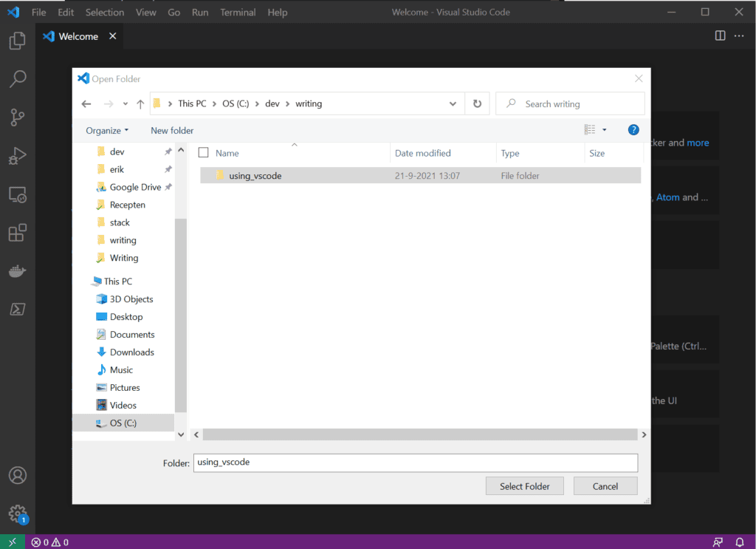The width and height of the screenshot is (756, 549).
Task: Open the Terminal menu
Action: tap(237, 12)
